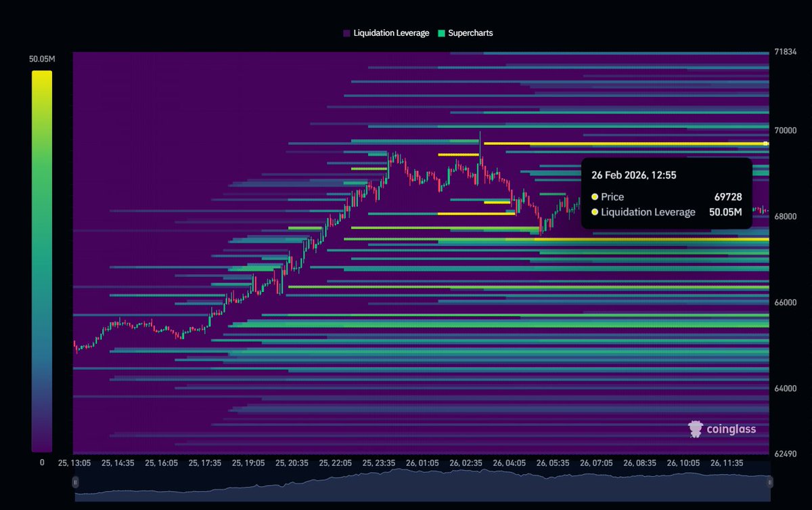Click the white data point marker at 69728
This screenshot has width=812, height=510.
[765, 144]
